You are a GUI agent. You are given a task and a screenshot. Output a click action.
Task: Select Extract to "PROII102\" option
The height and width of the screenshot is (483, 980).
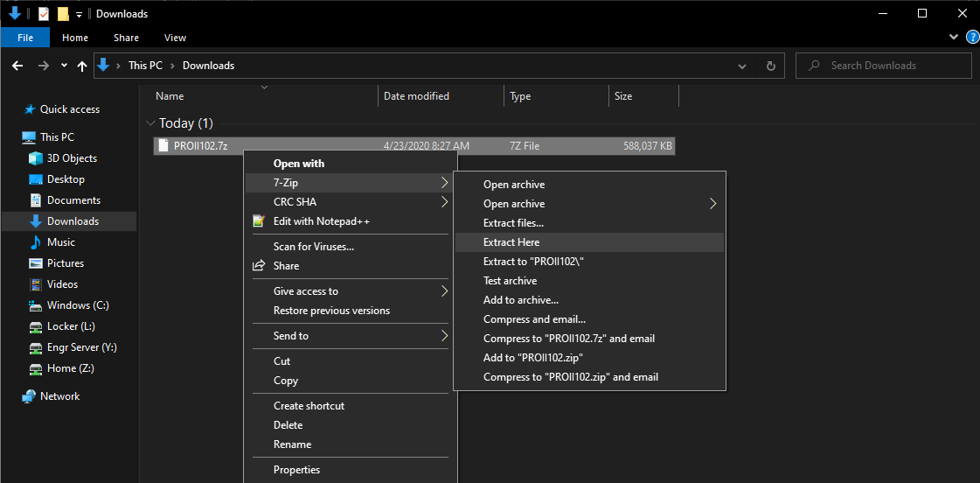540,262
